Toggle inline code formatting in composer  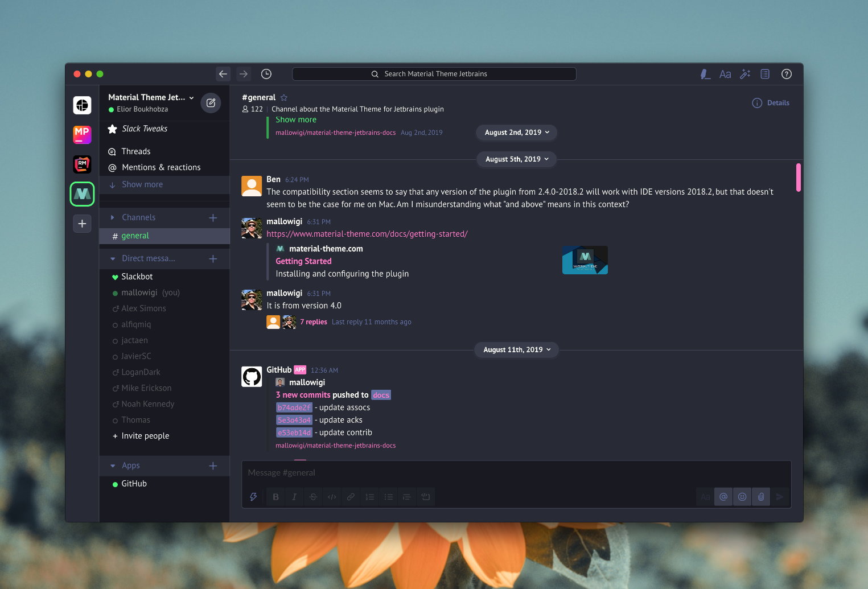332,497
